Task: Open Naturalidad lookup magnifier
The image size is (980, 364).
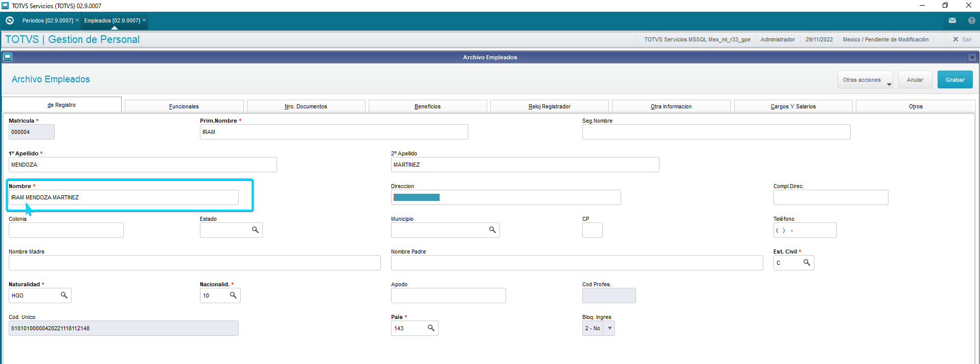Action: 64,295
